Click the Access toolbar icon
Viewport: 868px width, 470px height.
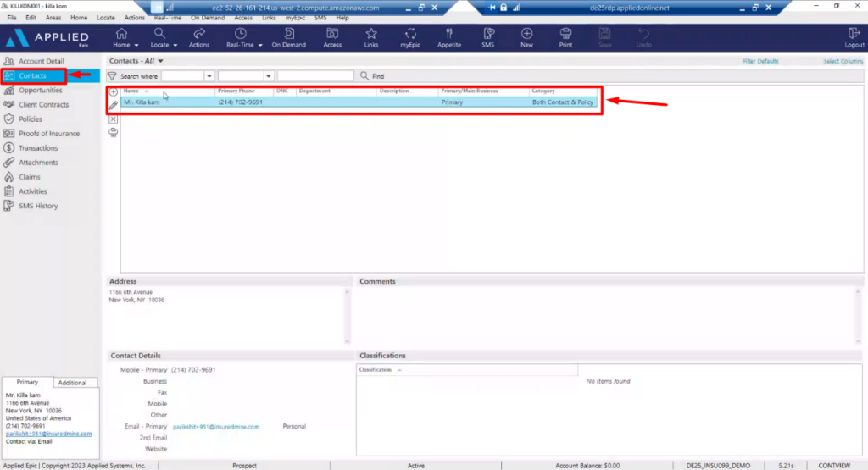coord(332,34)
